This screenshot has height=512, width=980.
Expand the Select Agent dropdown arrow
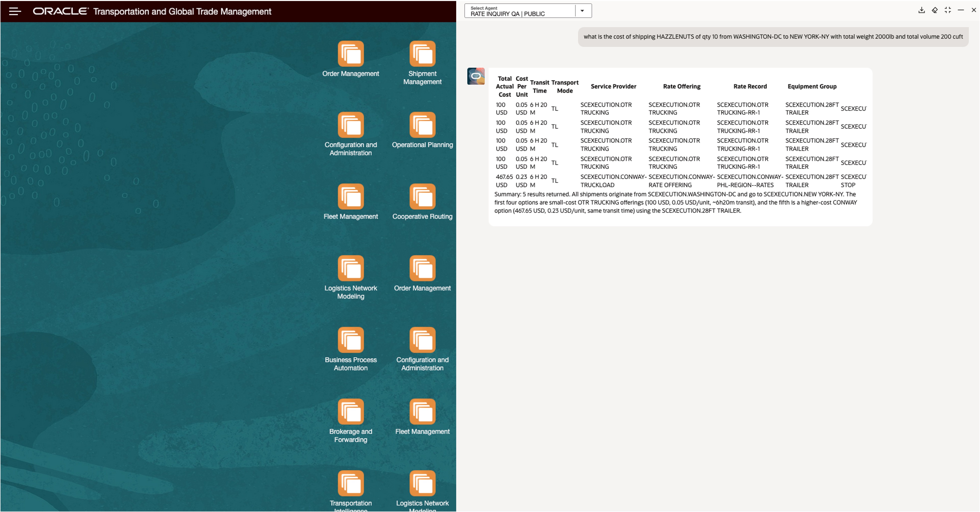point(582,11)
